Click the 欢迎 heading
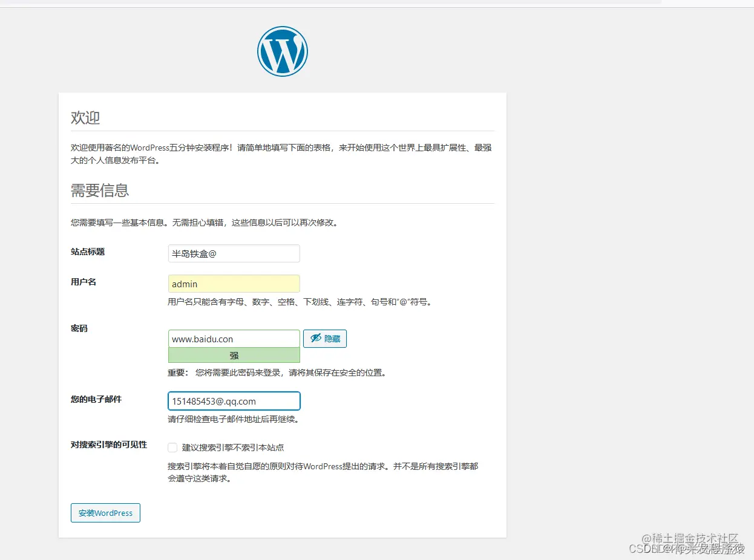The width and height of the screenshot is (754, 560). click(85, 117)
